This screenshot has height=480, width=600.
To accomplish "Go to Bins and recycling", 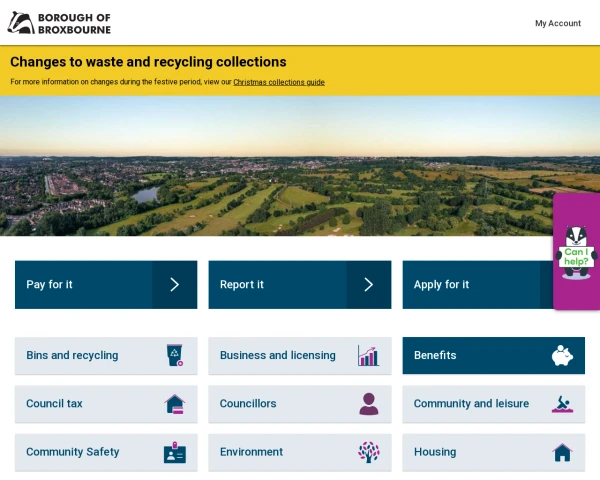I will pos(72,355).
